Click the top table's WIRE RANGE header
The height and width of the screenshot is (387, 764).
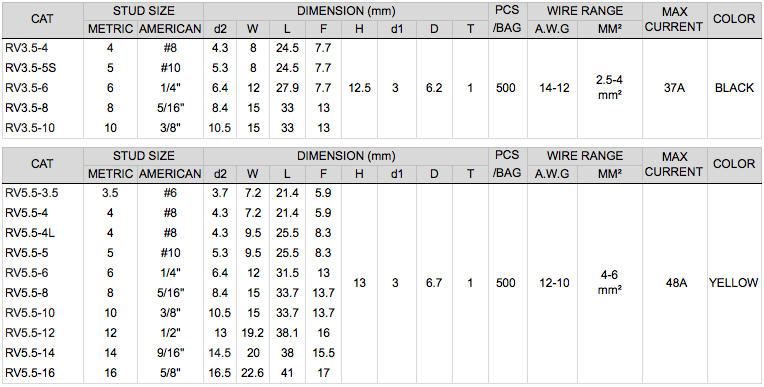[x=585, y=10]
